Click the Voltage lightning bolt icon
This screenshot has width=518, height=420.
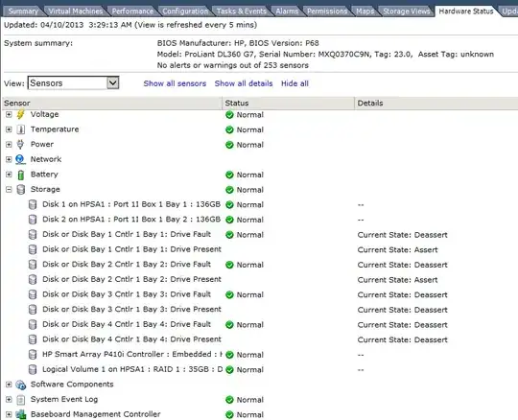pyautogui.click(x=20, y=114)
